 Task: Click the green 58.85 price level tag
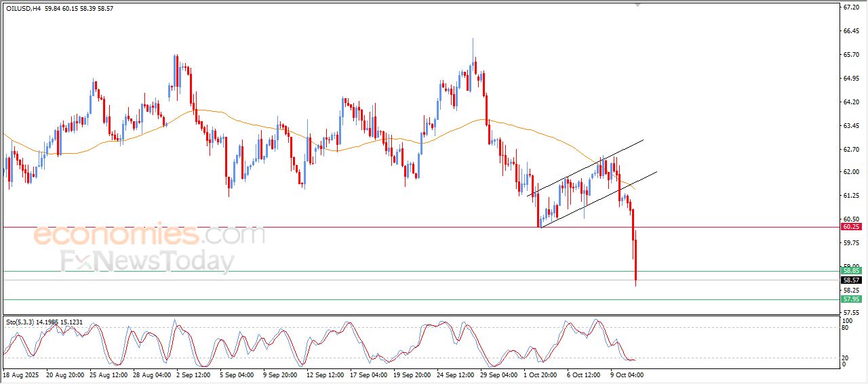tap(851, 271)
